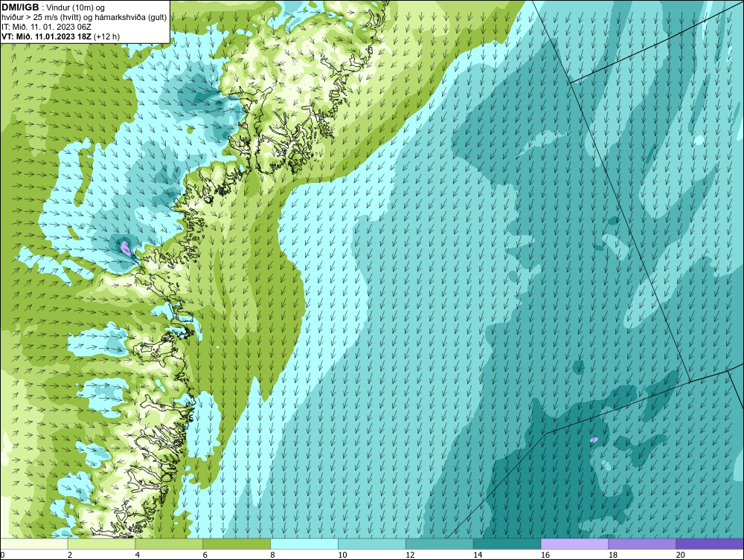Click the 'VT: Mið. 11.01.2023 18Z' line
Screen dimensions: 744x560
coord(46,36)
